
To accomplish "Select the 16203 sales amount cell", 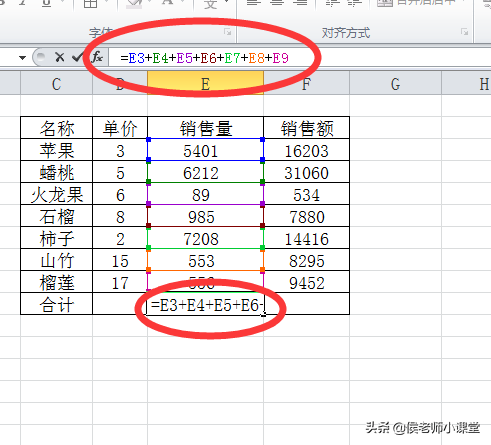I will [306, 150].
